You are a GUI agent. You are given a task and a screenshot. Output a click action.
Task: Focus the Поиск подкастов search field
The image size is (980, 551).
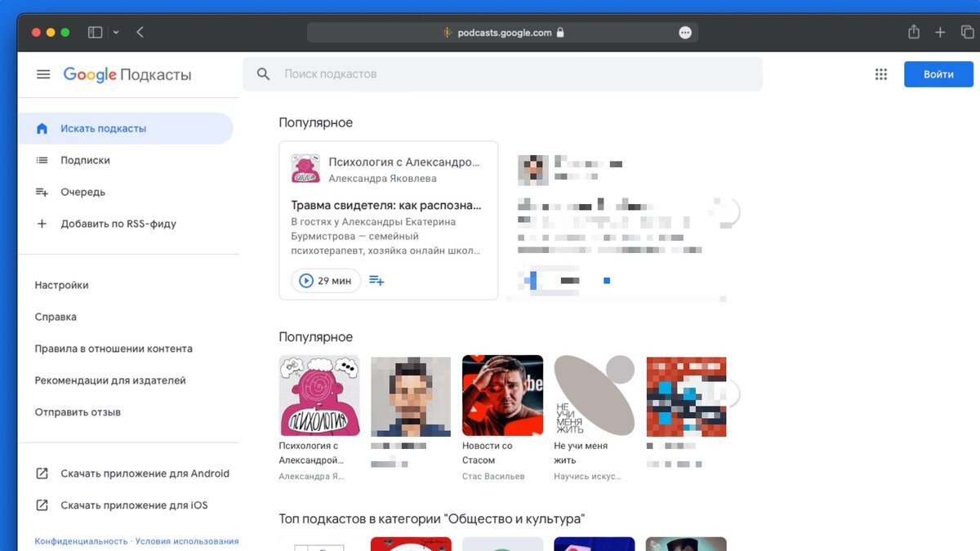(502, 74)
